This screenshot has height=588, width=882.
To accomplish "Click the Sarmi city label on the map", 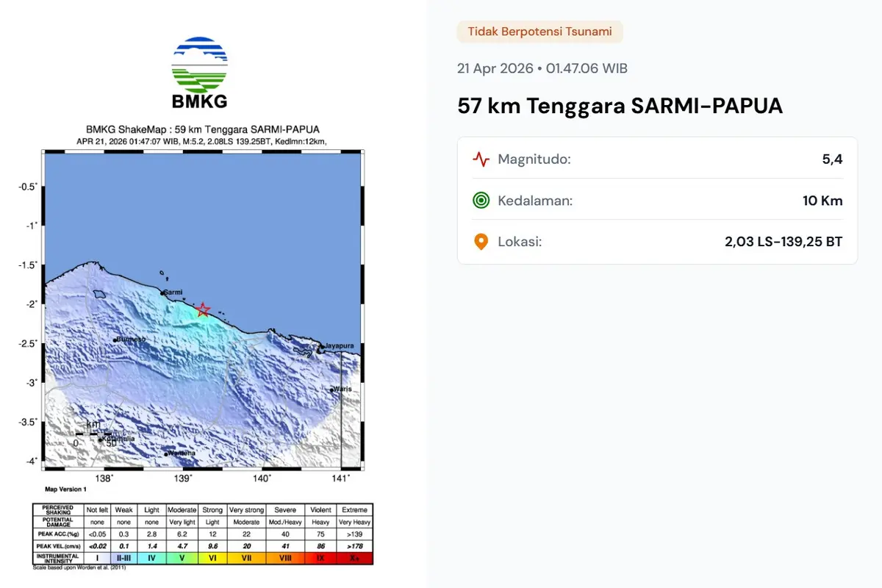I will tap(173, 292).
